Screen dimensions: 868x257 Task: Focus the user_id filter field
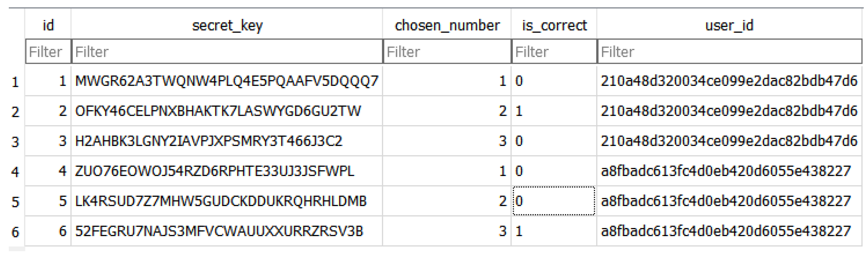(729, 52)
